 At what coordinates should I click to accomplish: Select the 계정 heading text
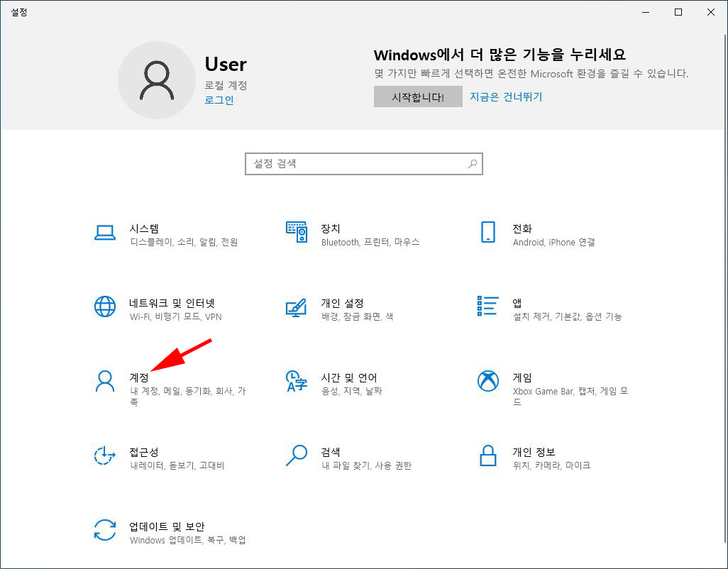139,377
